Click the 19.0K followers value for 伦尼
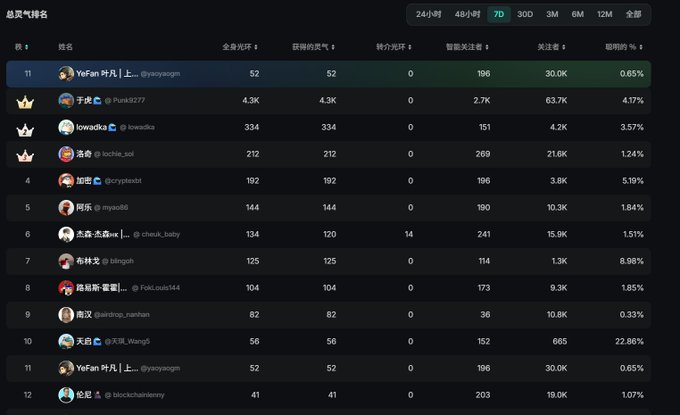This screenshot has width=680, height=415. click(557, 395)
